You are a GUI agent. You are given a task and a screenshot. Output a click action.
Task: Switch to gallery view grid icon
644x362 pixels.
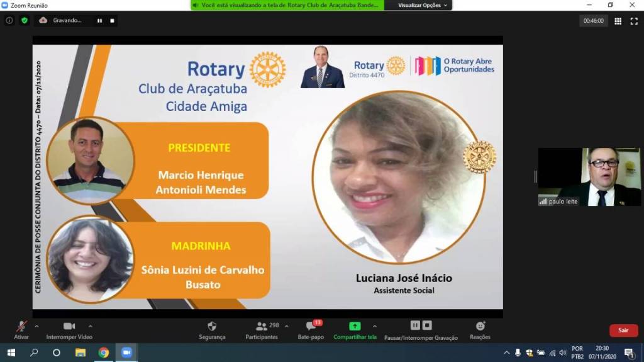(618, 21)
